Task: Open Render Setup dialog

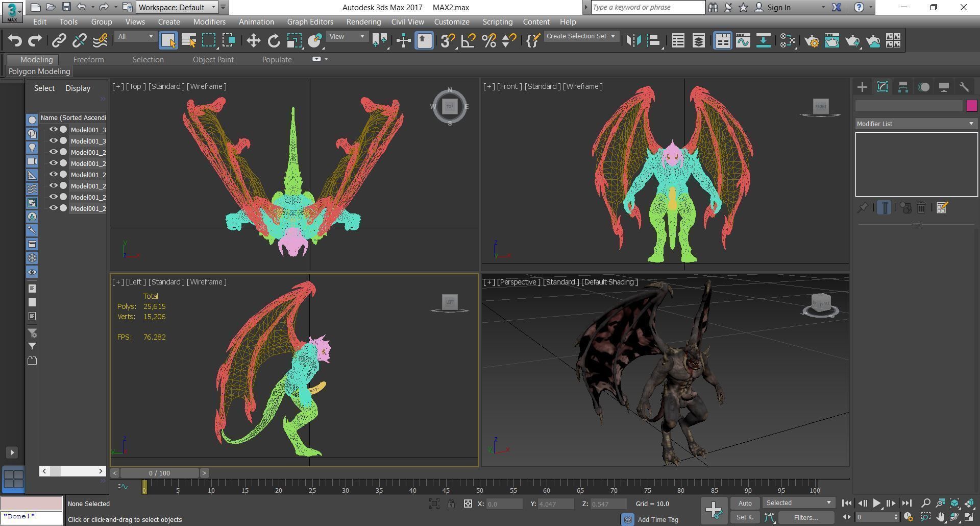Action: [812, 41]
